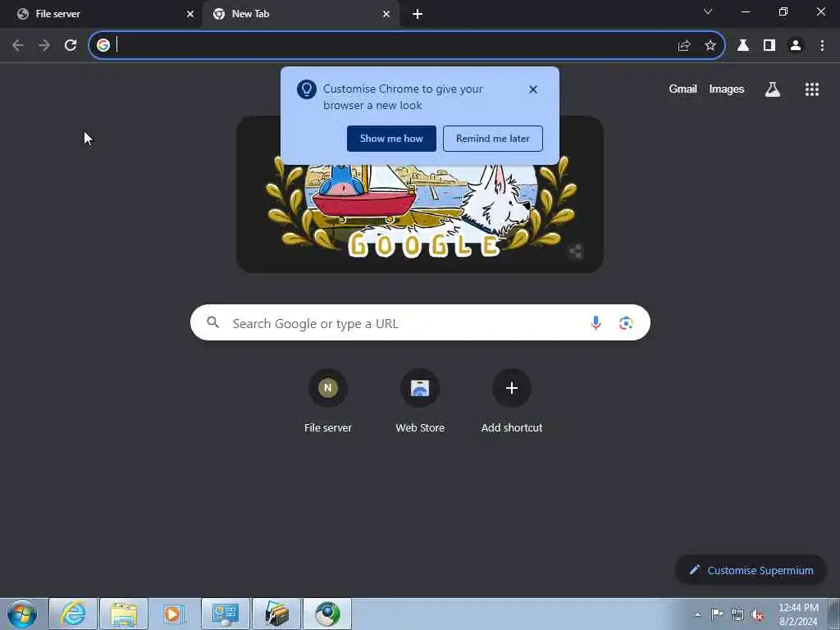840x630 pixels.
Task: Open Action Center flag in the tray
Action: point(717,614)
